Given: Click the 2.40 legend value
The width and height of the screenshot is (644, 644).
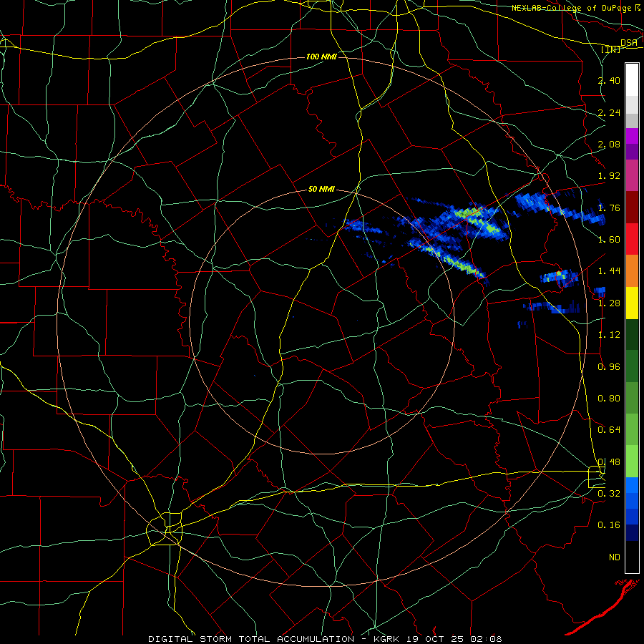Looking at the screenshot, I should (609, 80).
